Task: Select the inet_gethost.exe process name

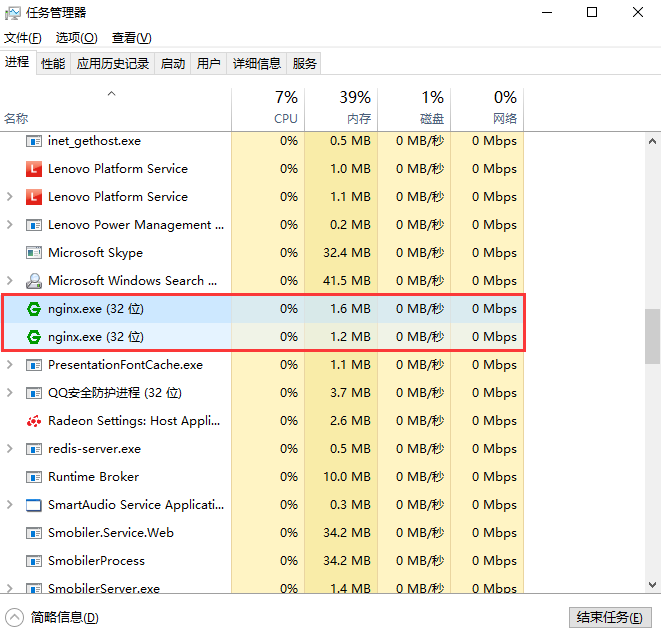Action: click(94, 141)
